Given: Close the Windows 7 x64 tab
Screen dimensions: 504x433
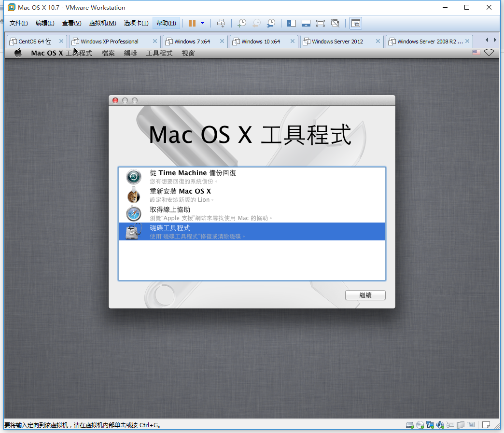Looking at the screenshot, I should (222, 41).
